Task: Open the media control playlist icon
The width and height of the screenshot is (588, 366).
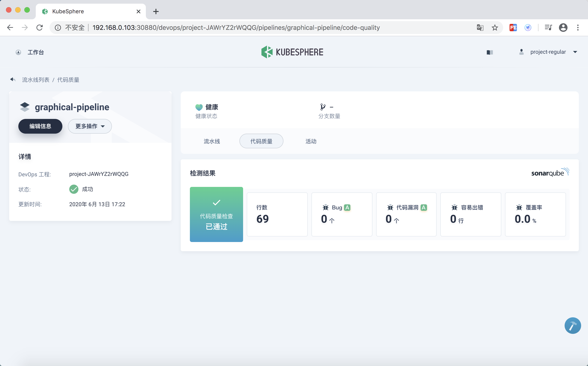Action: click(548, 28)
